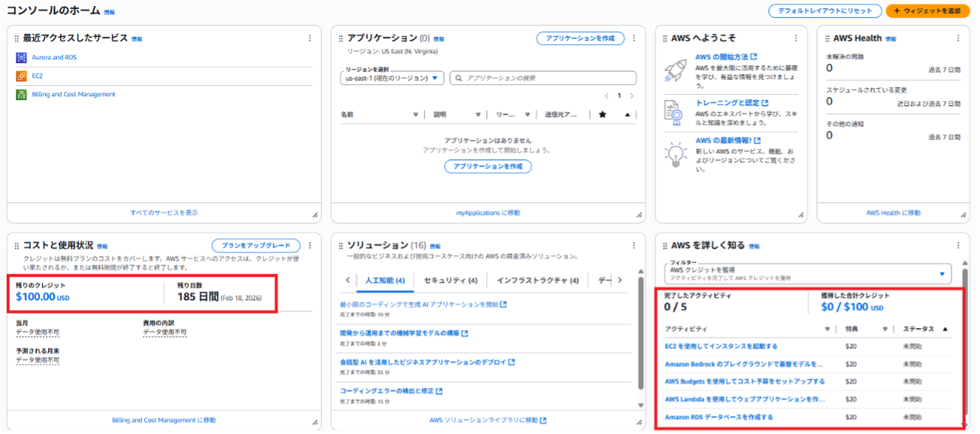Open AWS Budgets を使用してコスト予算 activity link
The height and width of the screenshot is (434, 980).
[745, 381]
